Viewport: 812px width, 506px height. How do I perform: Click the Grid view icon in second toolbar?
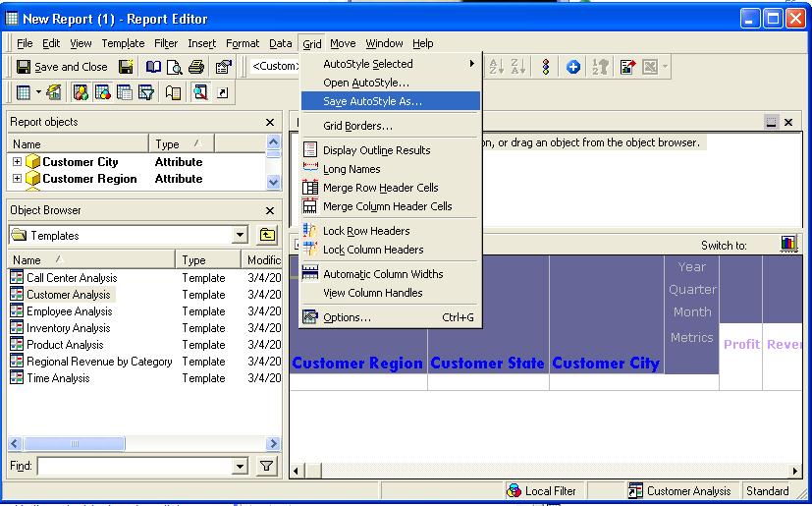point(24,92)
